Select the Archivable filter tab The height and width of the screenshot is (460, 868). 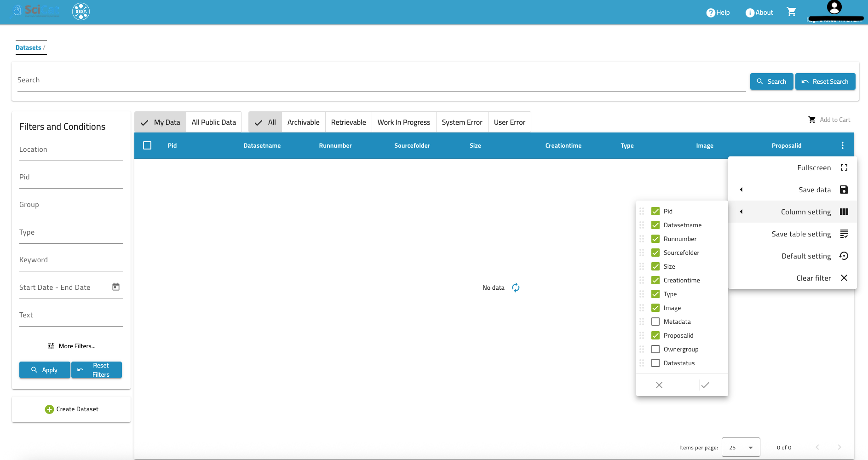(x=303, y=122)
